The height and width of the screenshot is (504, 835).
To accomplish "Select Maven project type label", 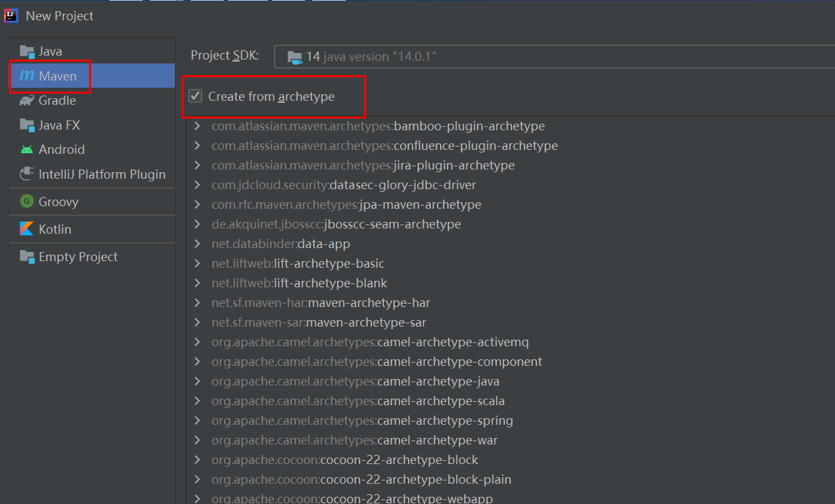I will [58, 76].
